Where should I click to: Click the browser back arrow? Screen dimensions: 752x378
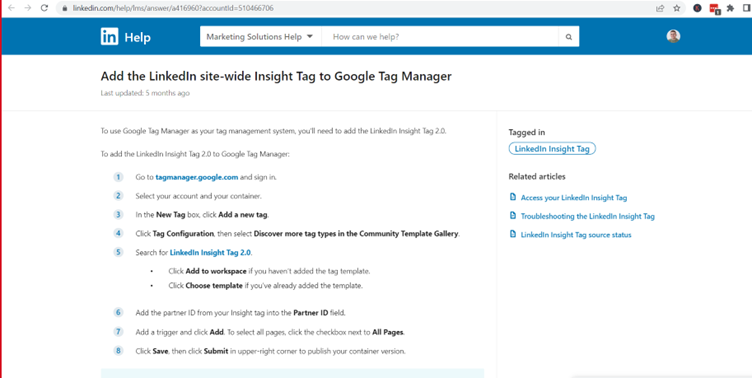click(11, 8)
